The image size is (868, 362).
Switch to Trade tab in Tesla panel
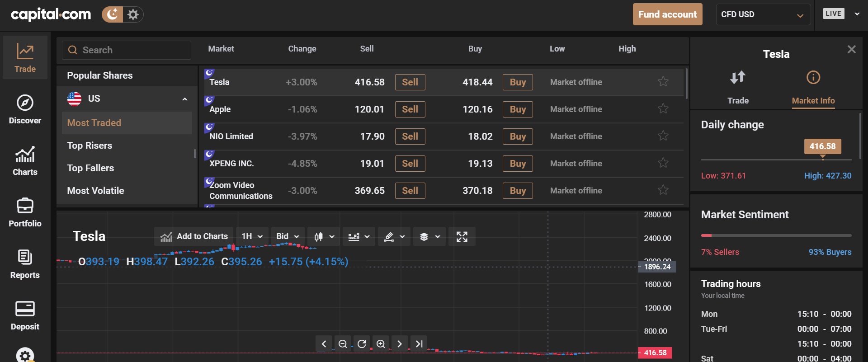coord(738,88)
